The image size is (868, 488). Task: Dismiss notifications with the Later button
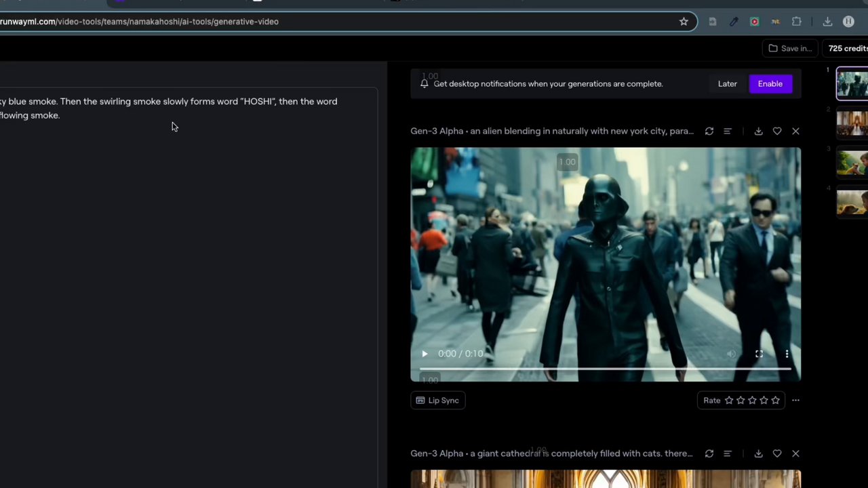point(727,84)
